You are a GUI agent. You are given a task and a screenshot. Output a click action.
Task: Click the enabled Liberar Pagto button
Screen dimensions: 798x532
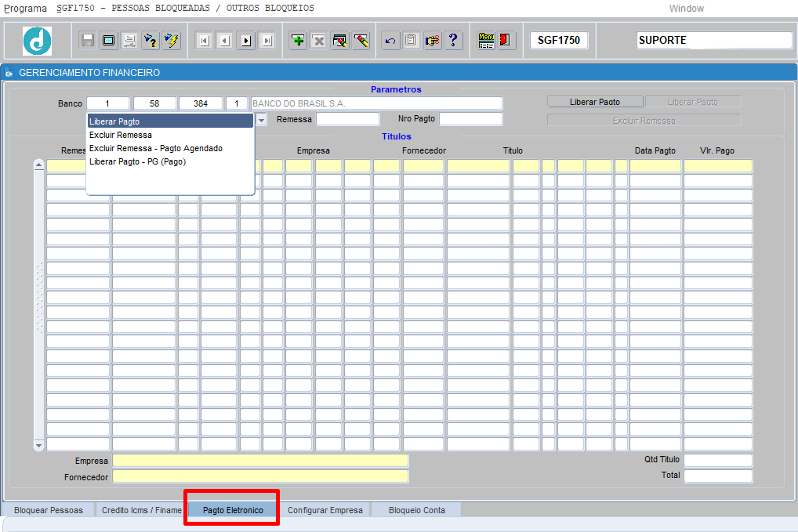pos(595,102)
